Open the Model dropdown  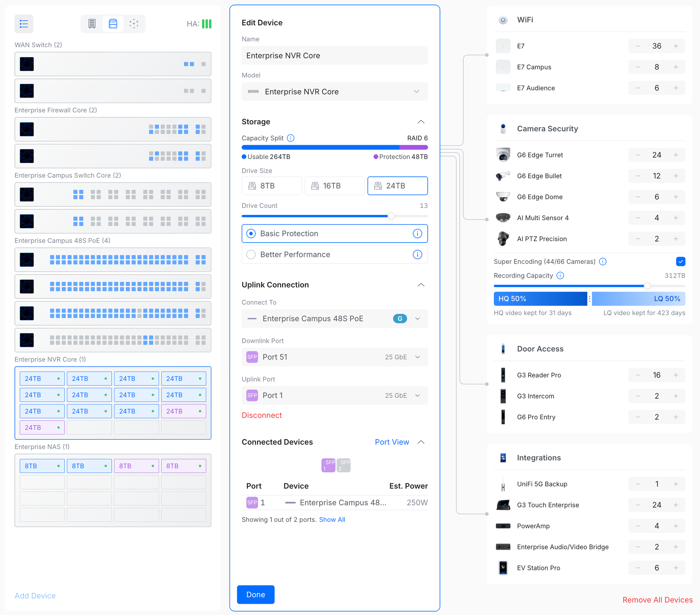[335, 92]
